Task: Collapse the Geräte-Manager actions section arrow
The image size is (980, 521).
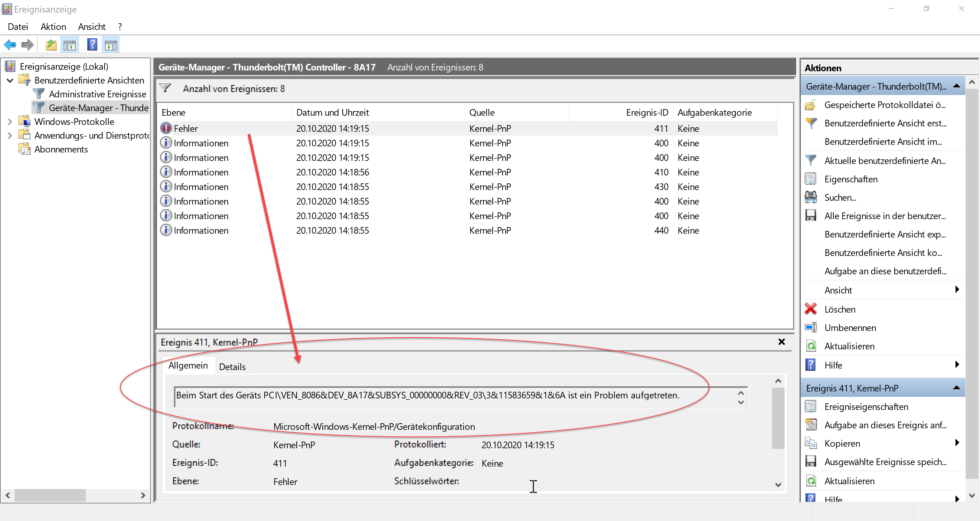Action: pos(957,86)
